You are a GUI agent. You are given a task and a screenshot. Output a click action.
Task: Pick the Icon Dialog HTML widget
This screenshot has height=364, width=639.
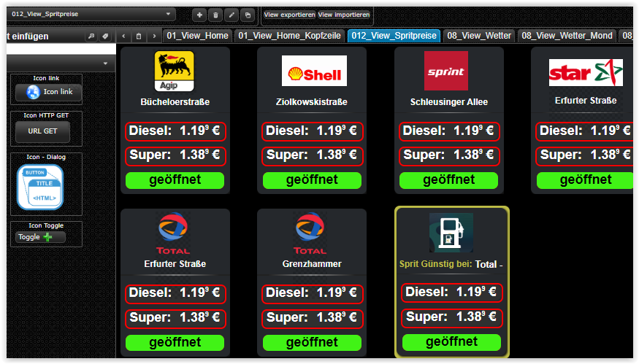(x=40, y=187)
